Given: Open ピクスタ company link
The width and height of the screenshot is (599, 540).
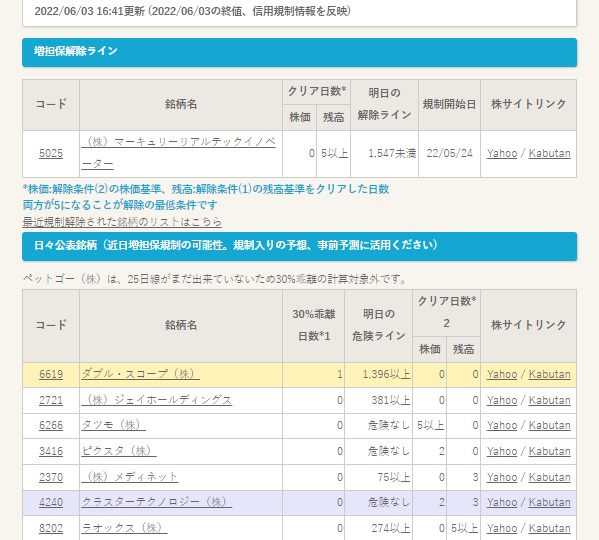Looking at the screenshot, I should tap(119, 451).
